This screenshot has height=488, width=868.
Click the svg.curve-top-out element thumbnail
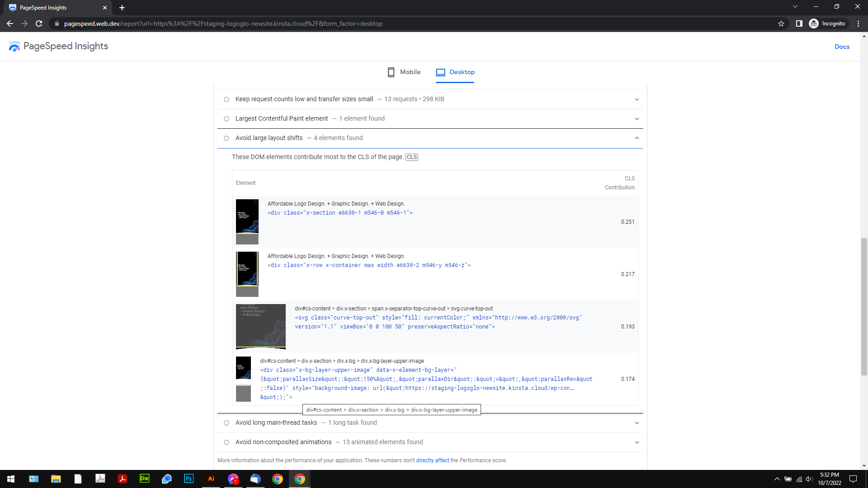(x=261, y=327)
